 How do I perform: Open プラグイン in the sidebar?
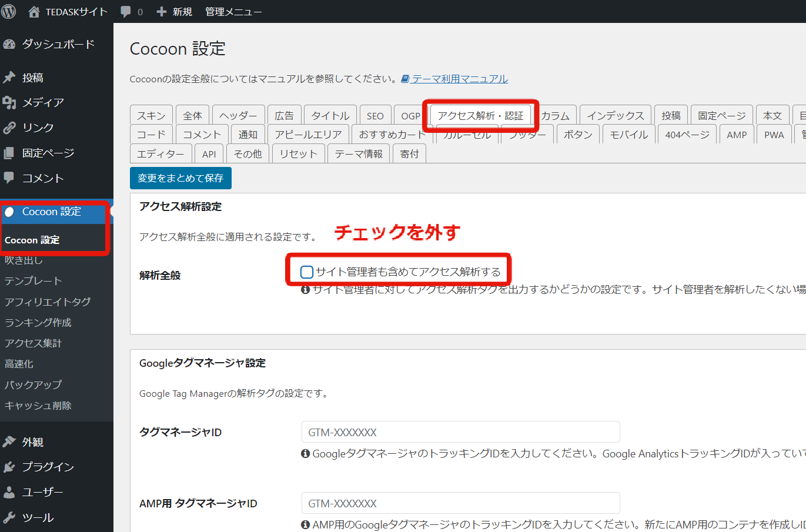click(x=48, y=467)
